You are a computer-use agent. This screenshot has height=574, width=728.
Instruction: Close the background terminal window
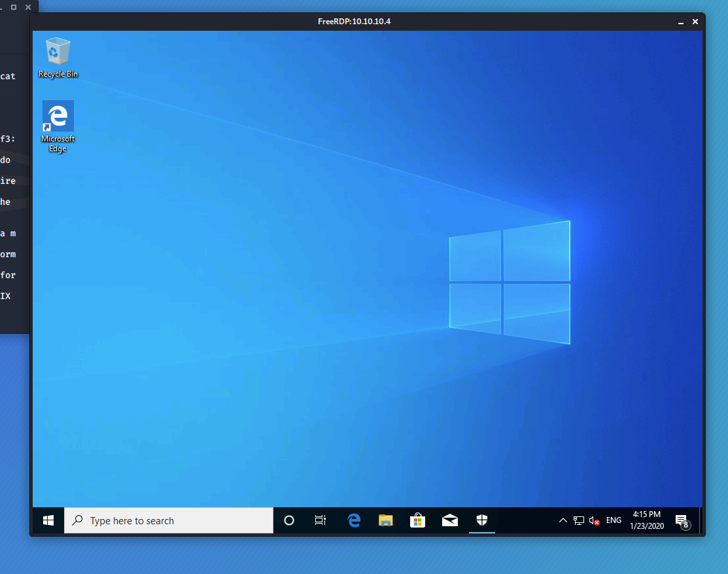[28, 7]
